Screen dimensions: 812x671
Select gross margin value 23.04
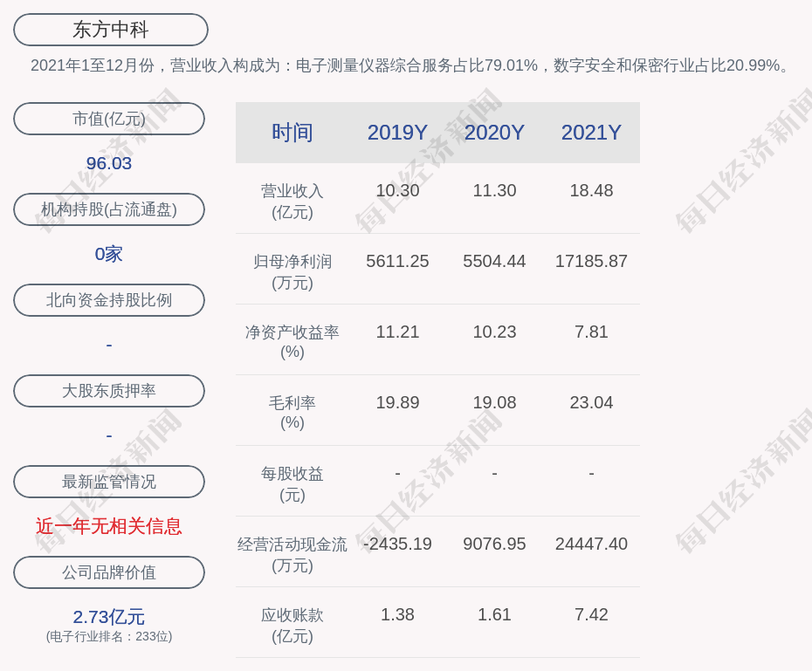(591, 402)
